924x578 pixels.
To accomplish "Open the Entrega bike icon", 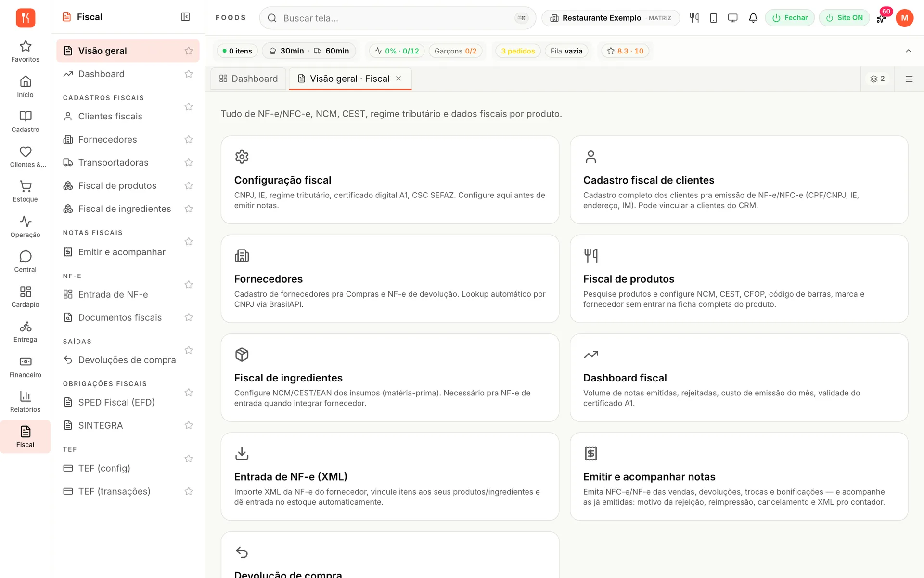I will [25, 331].
